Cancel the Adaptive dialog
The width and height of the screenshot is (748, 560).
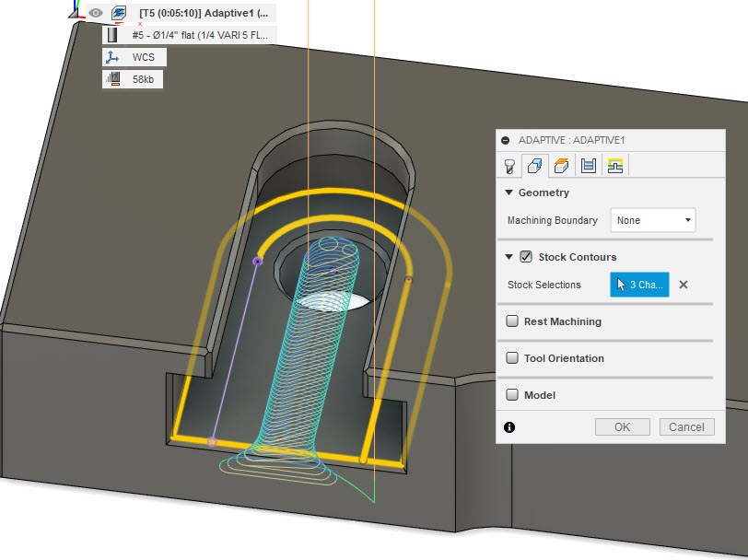point(686,426)
